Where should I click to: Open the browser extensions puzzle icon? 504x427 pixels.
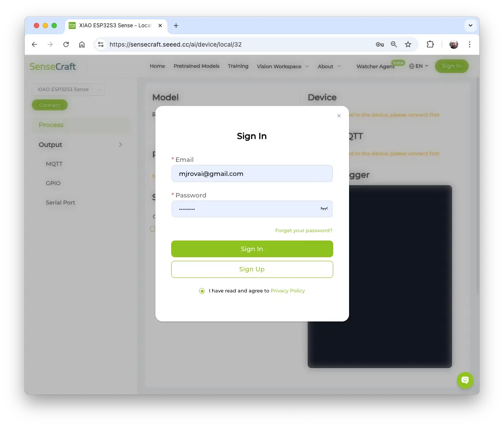tap(430, 44)
